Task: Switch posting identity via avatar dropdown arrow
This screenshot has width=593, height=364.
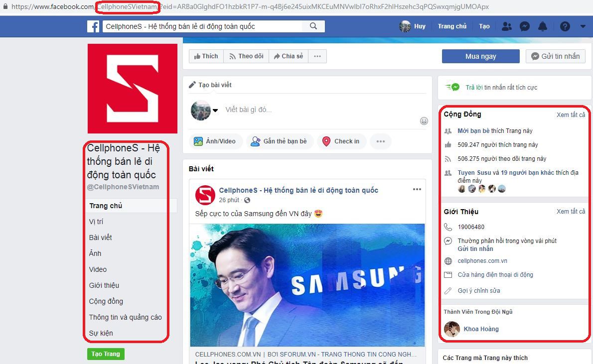Action: click(x=215, y=111)
